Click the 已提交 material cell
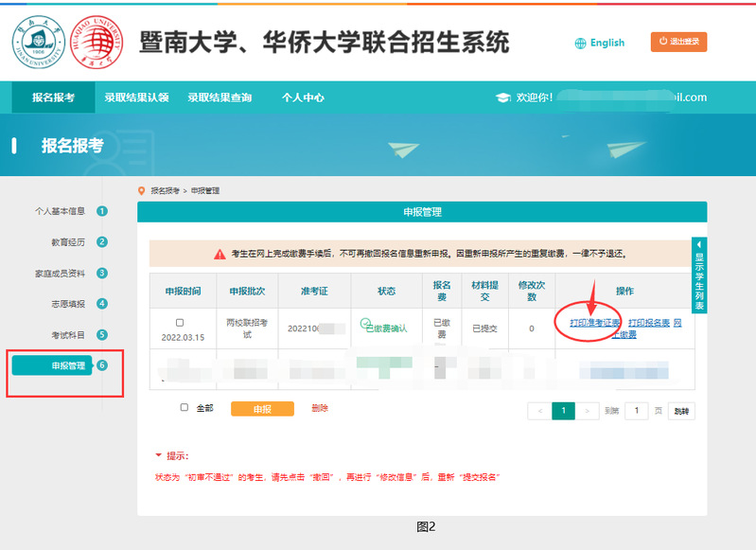The width and height of the screenshot is (756, 550). point(485,328)
